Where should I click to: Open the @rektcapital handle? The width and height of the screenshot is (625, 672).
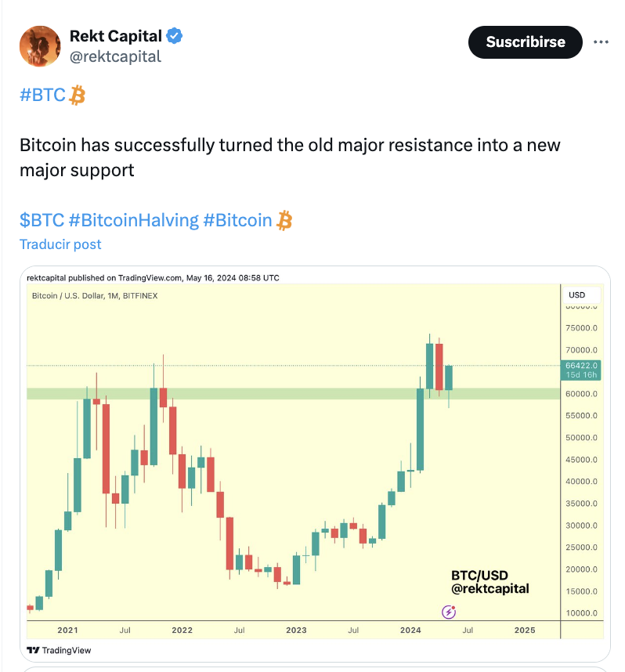click(115, 56)
